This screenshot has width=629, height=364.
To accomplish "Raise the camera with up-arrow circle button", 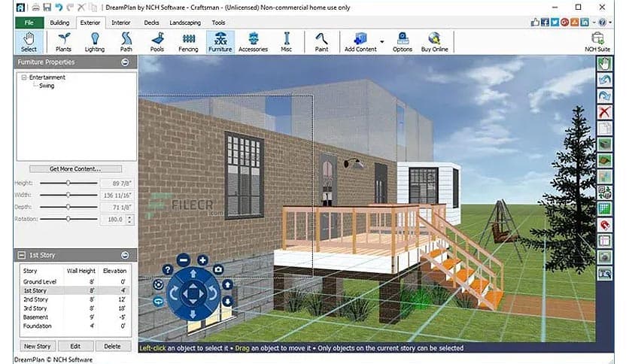I will click(227, 284).
